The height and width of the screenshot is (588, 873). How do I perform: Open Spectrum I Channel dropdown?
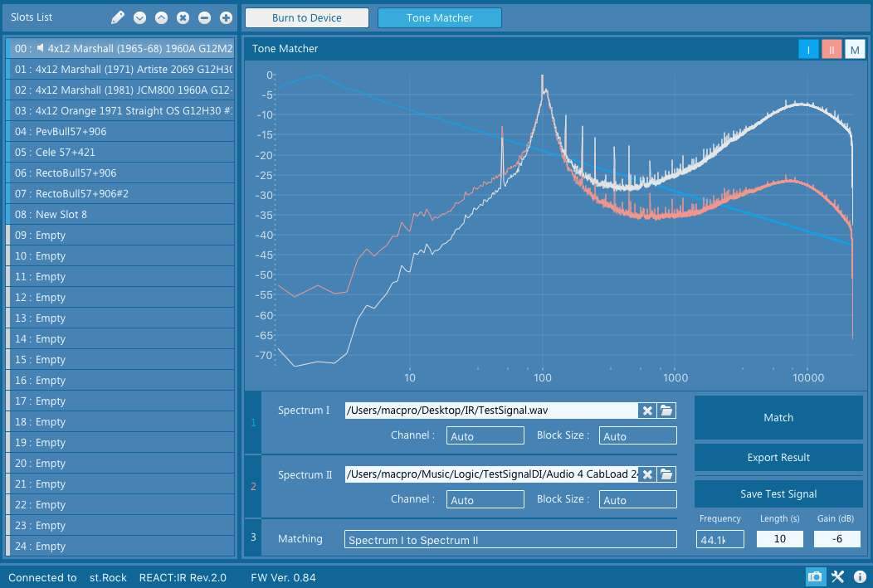tap(485, 435)
